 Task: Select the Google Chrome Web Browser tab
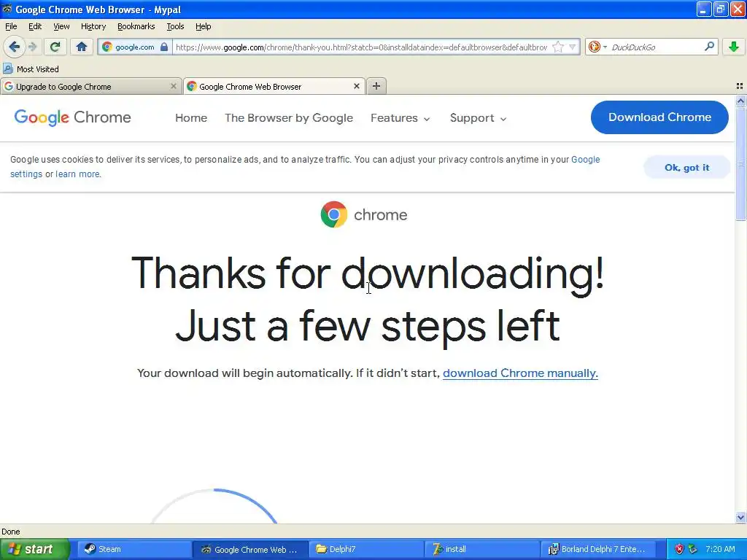[x=274, y=86]
